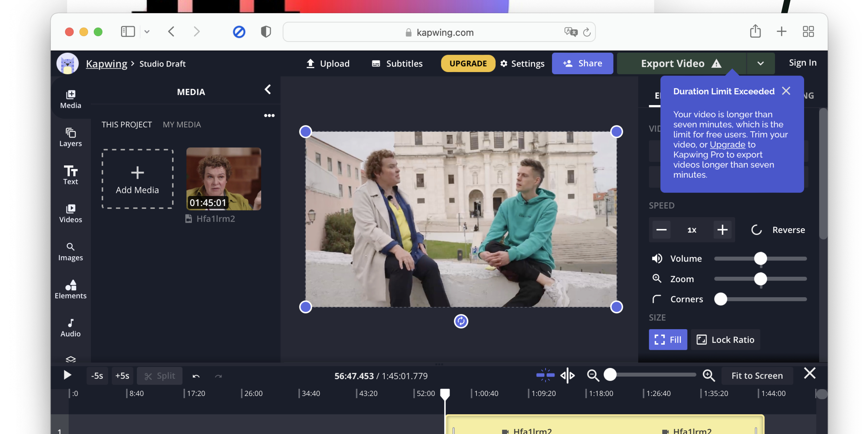Open the Videos panel
The height and width of the screenshot is (434, 868).
pyautogui.click(x=70, y=213)
